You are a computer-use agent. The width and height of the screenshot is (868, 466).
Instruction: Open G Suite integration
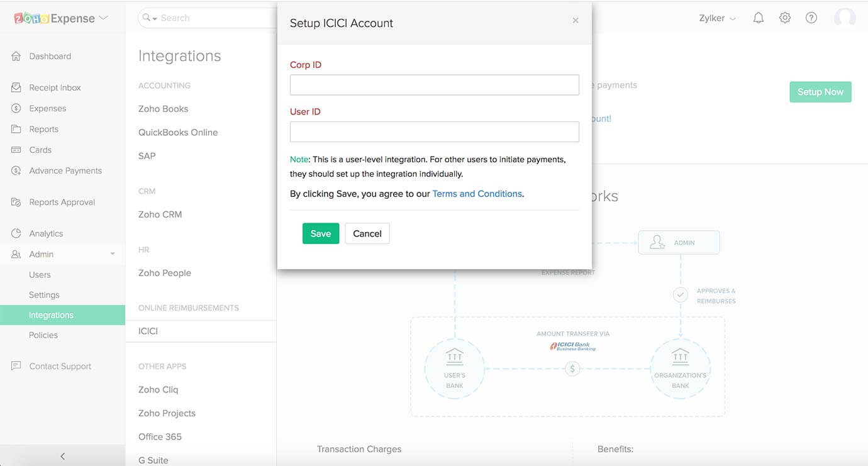click(x=153, y=460)
